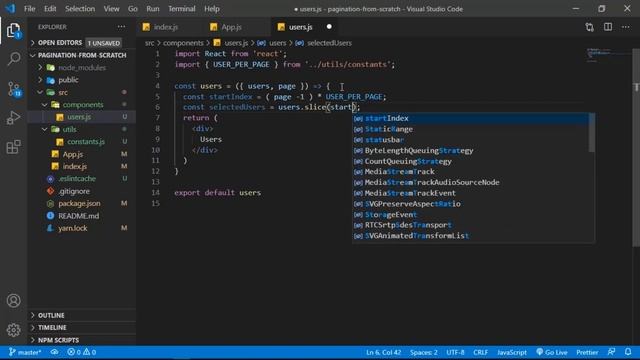640x360 pixels.
Task: Split the editor to the right
Action: click(608, 27)
